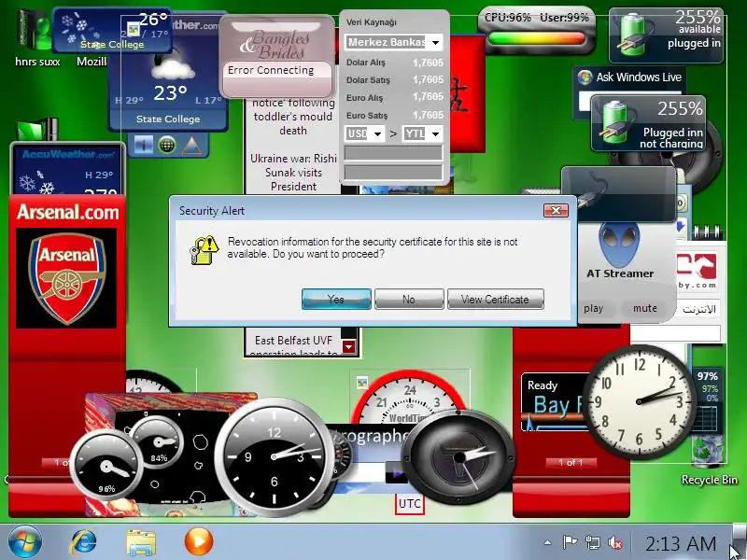Click the Ready Bay status gadget
This screenshot has width=747, height=560.
(x=555, y=403)
